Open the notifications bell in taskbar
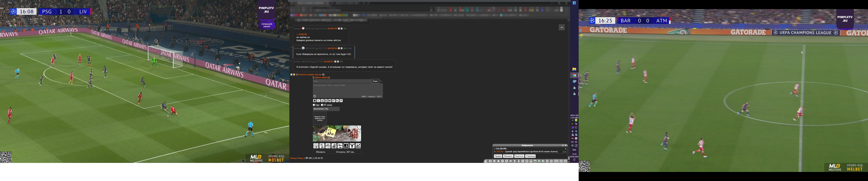 (574, 160)
